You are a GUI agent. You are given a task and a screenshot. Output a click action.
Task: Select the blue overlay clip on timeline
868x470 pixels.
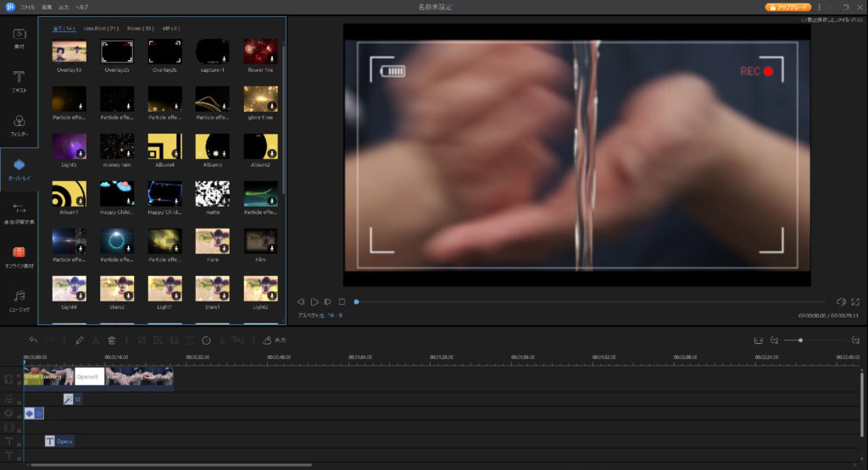[x=34, y=413]
